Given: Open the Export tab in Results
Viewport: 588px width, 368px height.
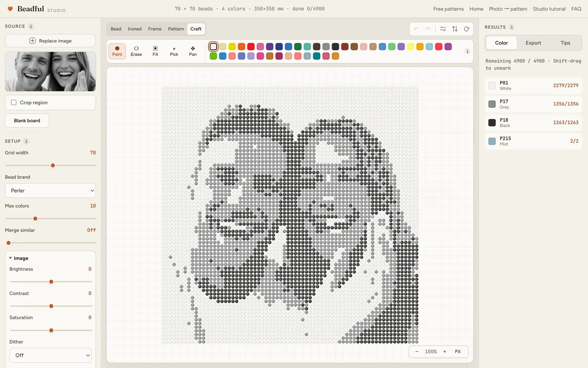Looking at the screenshot, I should (x=533, y=43).
